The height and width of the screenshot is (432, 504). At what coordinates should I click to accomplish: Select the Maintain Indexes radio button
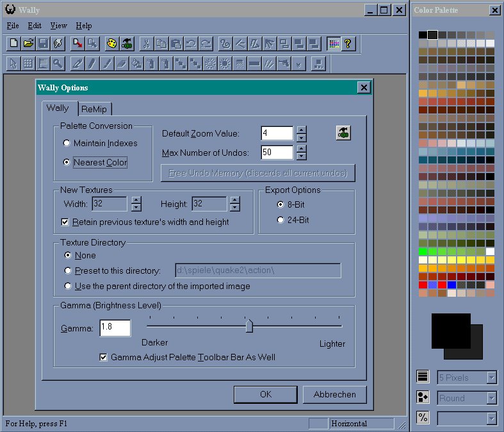click(67, 143)
